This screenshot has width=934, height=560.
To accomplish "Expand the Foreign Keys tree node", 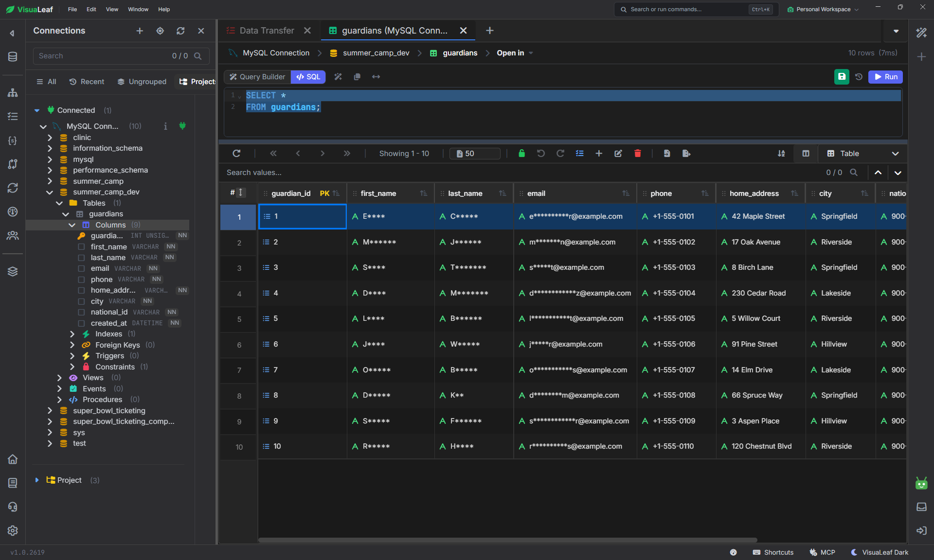I will 72,345.
